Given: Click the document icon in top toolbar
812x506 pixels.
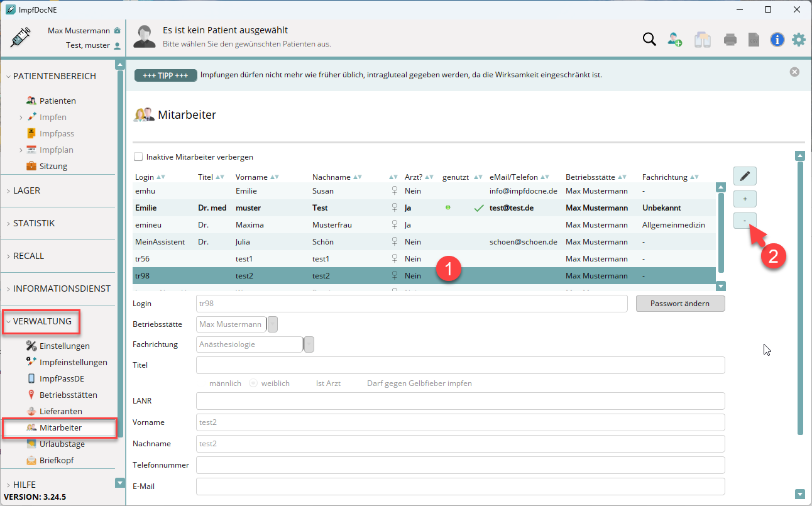Looking at the screenshot, I should pos(754,40).
